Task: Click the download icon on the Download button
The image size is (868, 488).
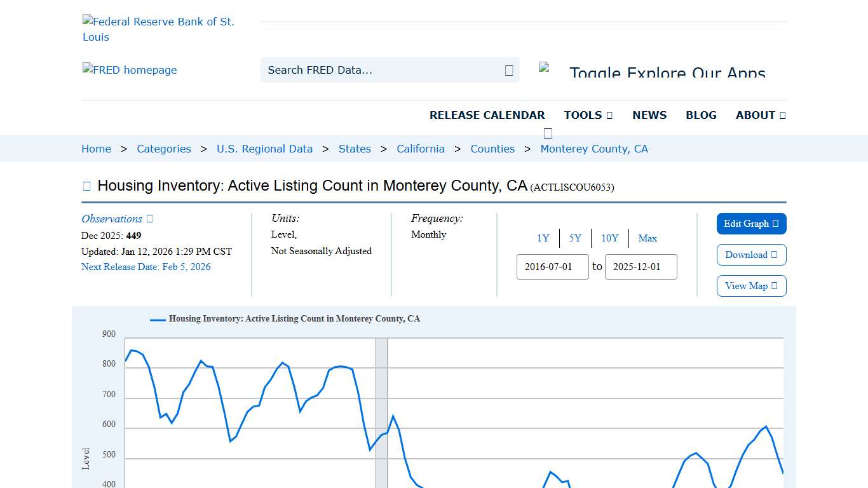Action: [773, 255]
